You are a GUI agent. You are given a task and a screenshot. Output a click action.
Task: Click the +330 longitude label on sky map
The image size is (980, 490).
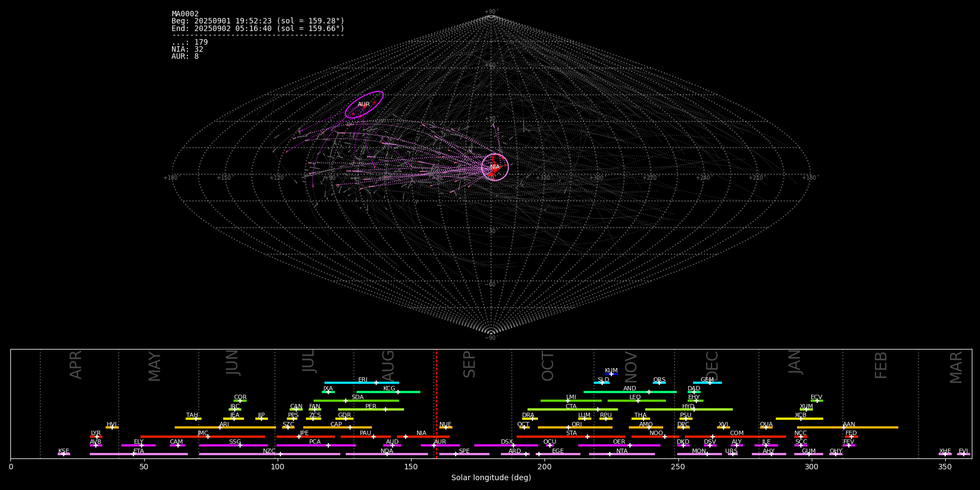pos(543,177)
